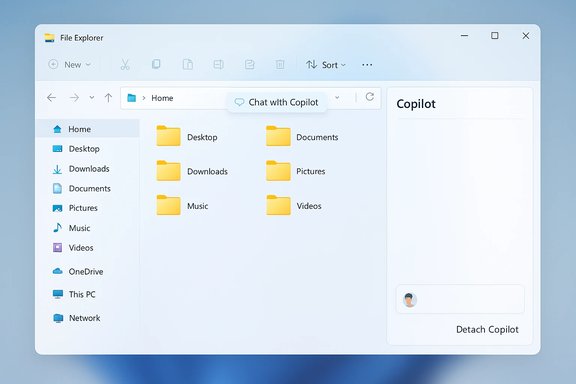Click the user avatar in Copilot input

(409, 300)
